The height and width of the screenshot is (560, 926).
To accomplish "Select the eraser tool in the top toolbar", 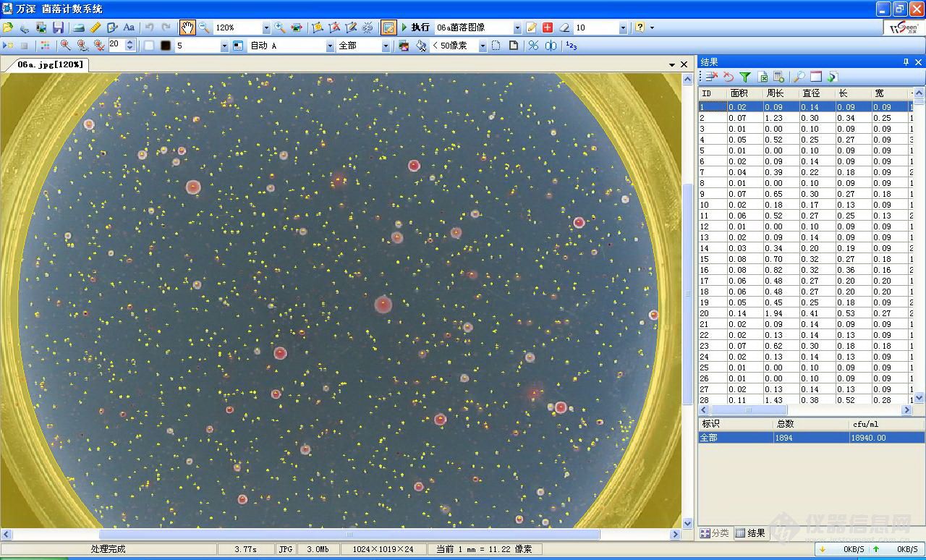I will pos(564,27).
